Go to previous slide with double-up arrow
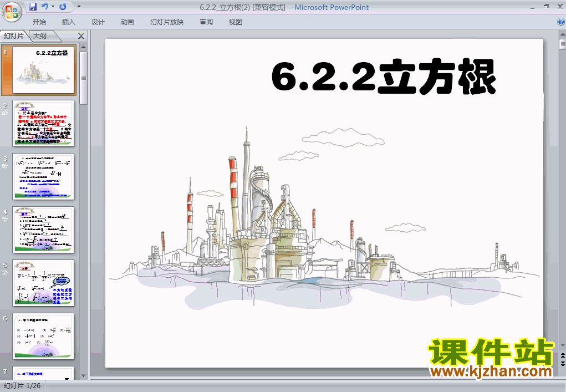Image resolution: width=566 pixels, height=392 pixels. [562, 357]
